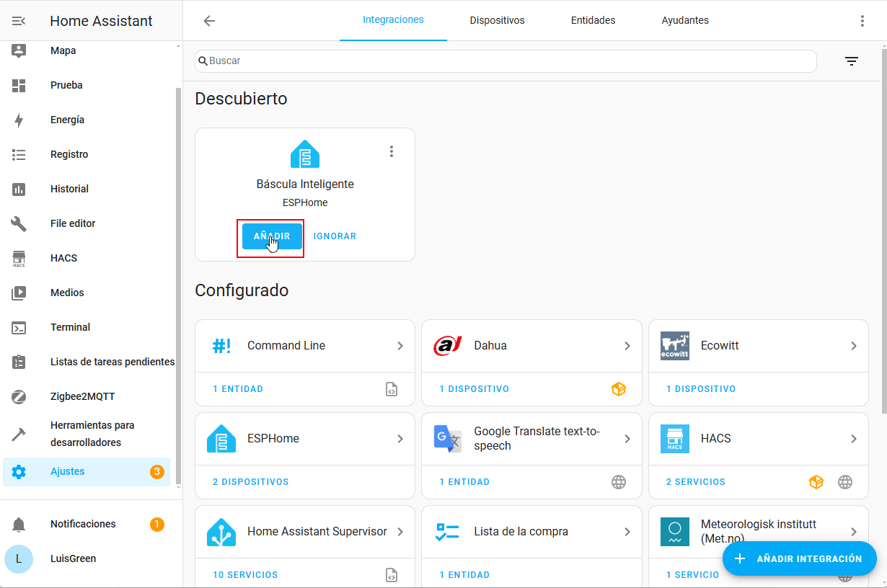The height and width of the screenshot is (588, 887).
Task: Open the top-right three-dot overflow menu
Action: click(x=862, y=21)
